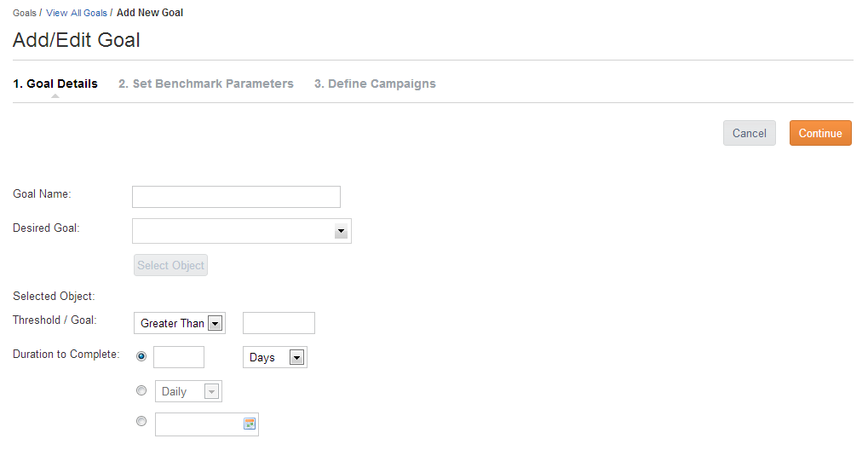
Task: Select the end date radio button
Action: pos(141,421)
